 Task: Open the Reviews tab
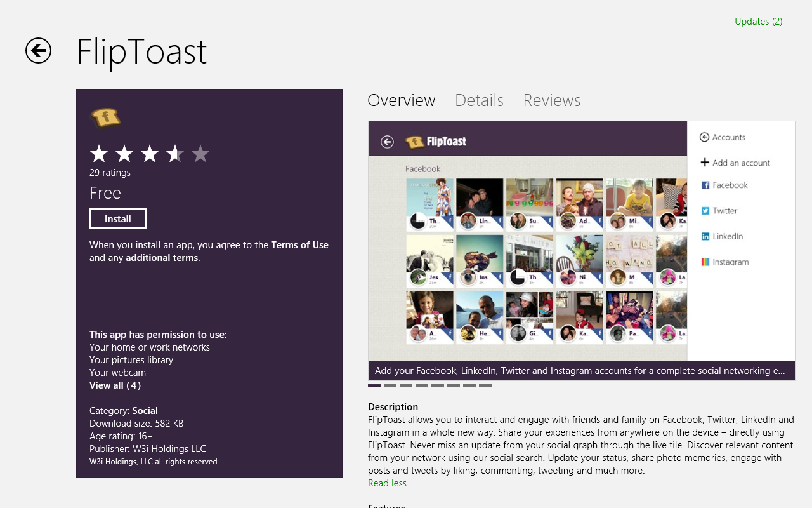[551, 100]
